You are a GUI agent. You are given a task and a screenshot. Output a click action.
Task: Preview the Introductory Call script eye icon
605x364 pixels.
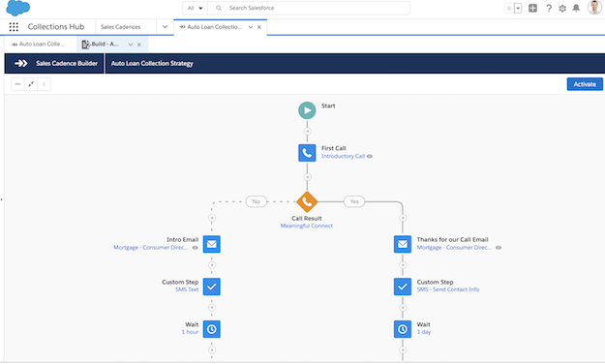[x=370, y=156]
